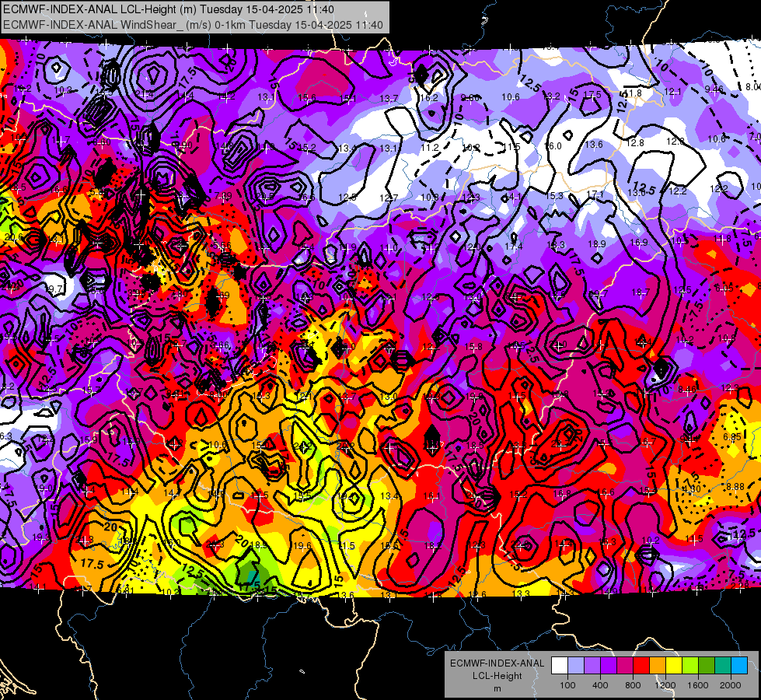This screenshot has width=761, height=700.
Task: Click the vivid violet legend swatch
Action: click(x=609, y=666)
